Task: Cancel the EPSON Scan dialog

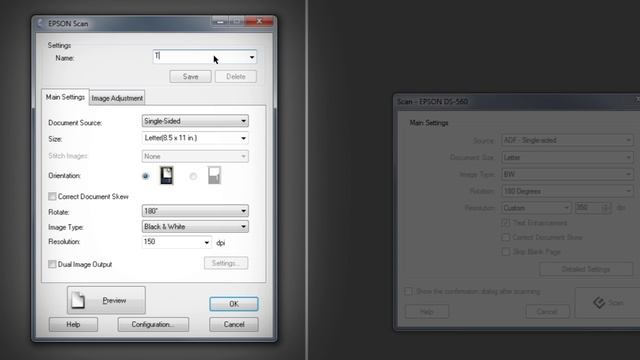Action: [x=234, y=324]
